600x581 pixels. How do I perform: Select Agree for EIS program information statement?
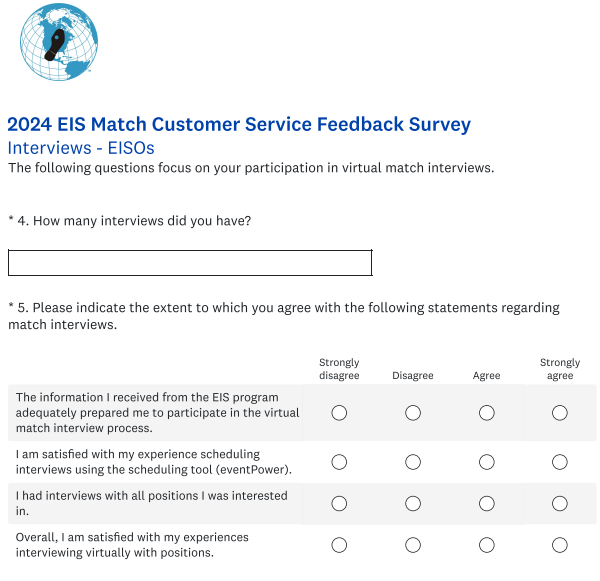(x=487, y=413)
